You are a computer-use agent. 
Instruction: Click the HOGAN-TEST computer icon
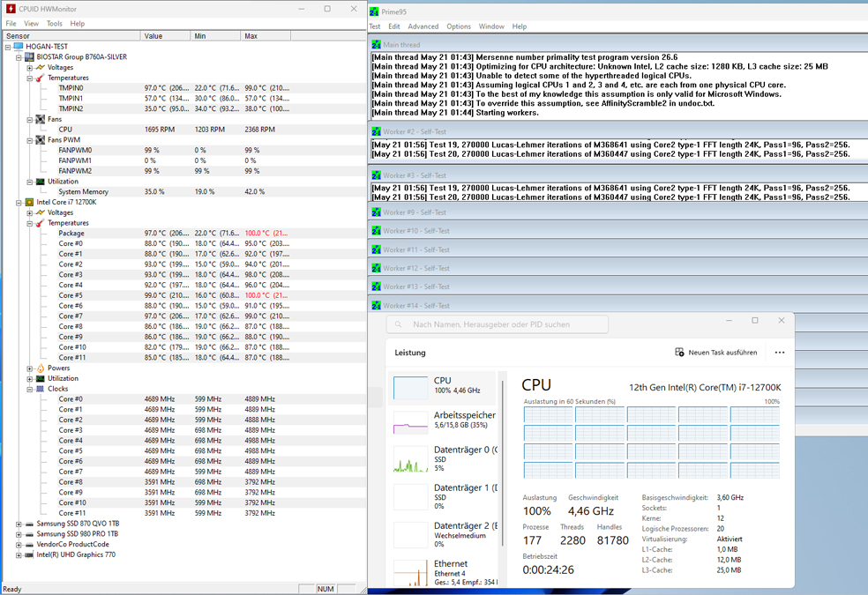click(19, 47)
